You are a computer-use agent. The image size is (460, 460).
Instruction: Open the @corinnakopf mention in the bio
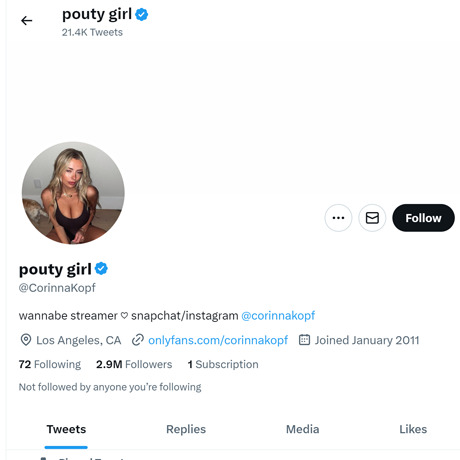[278, 315]
